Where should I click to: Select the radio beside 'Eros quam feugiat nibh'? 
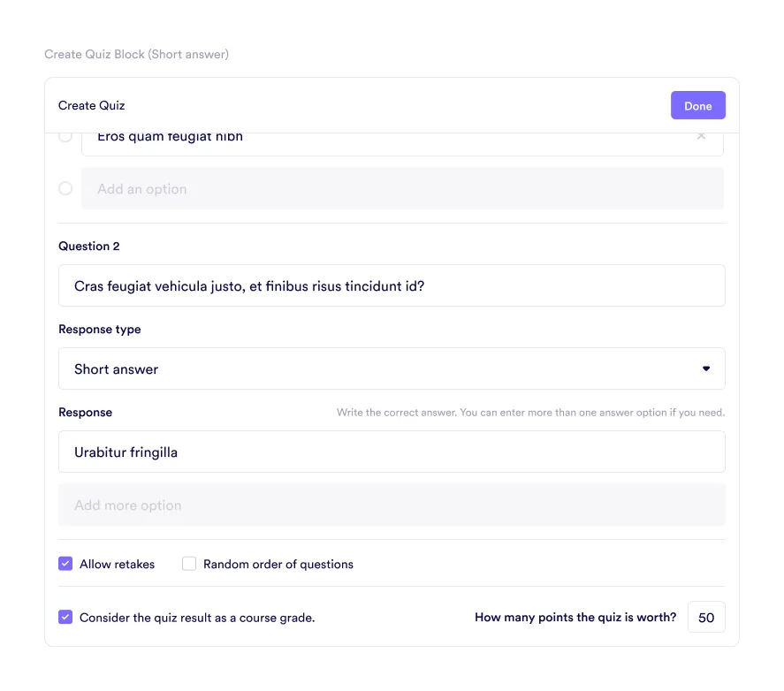click(x=65, y=137)
